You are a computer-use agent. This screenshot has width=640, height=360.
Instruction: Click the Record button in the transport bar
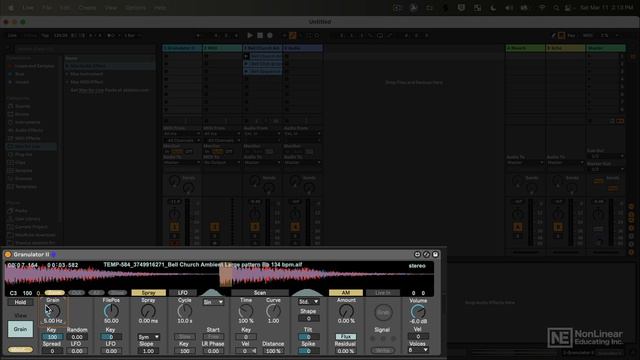point(270,36)
